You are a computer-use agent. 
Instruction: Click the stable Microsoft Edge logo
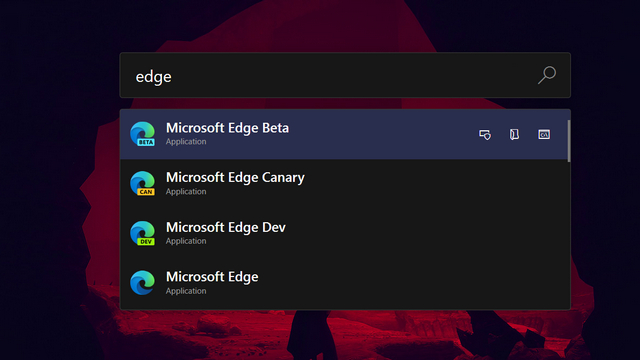point(142,282)
